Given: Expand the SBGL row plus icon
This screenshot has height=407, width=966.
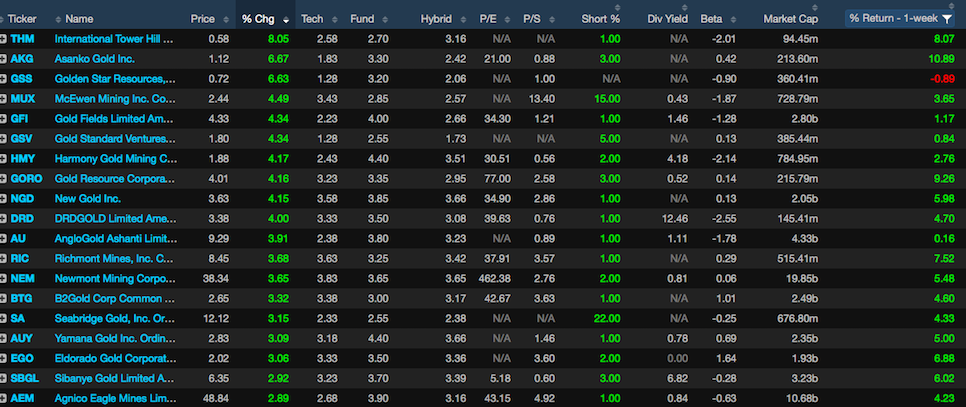Looking at the screenshot, I should click(3, 378).
